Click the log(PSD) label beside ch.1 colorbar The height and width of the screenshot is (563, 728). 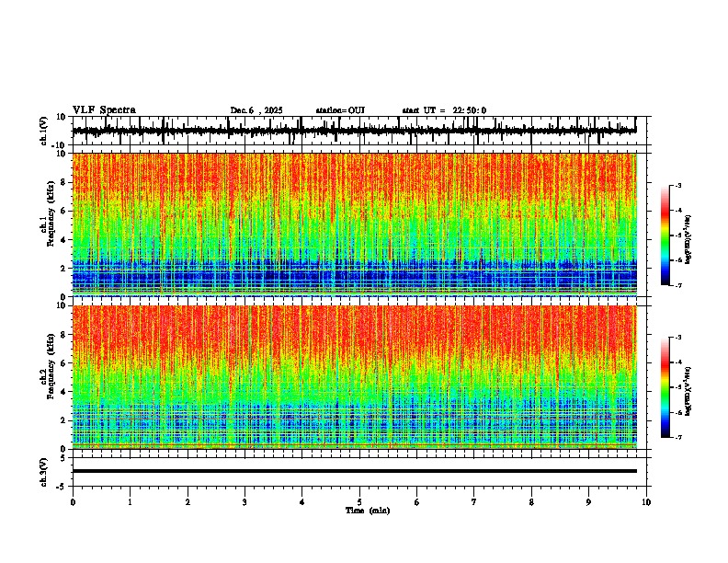(688, 240)
